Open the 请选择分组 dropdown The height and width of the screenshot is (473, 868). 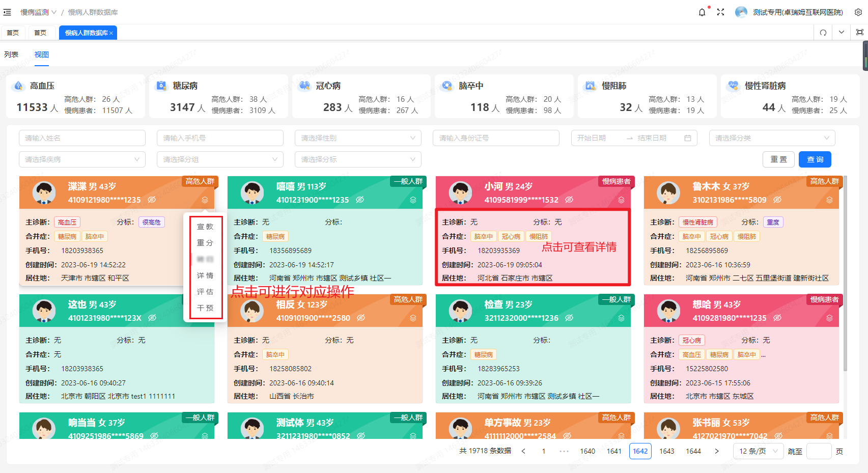tap(220, 159)
